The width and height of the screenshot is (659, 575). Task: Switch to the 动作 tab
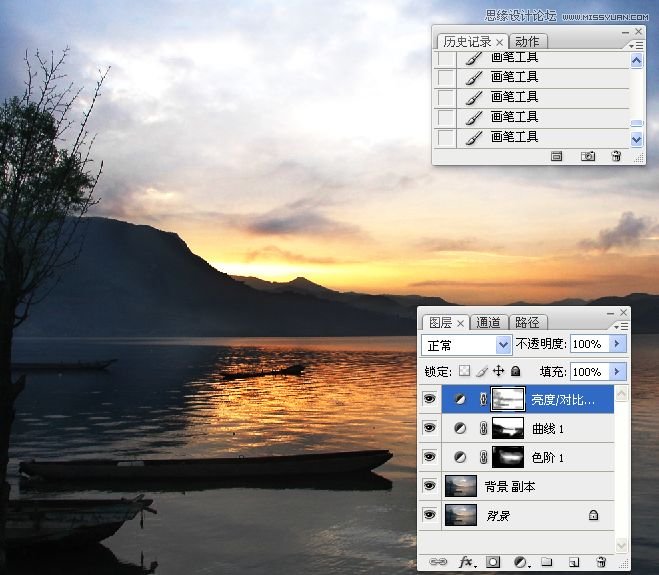click(x=527, y=42)
